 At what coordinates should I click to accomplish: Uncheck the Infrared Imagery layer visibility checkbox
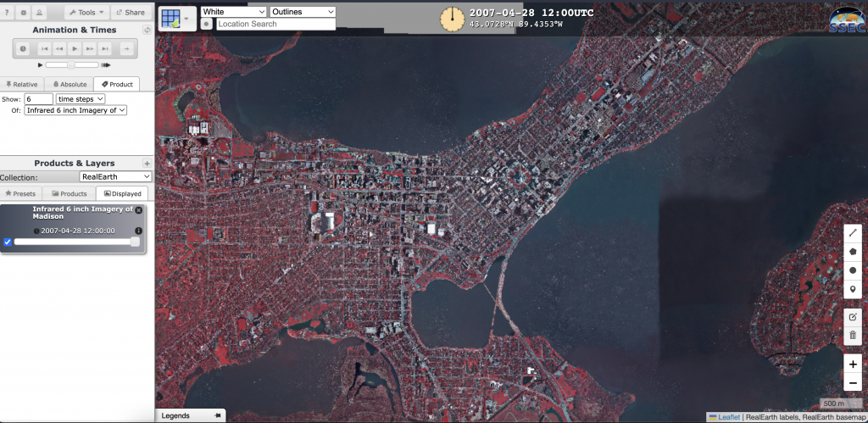pyautogui.click(x=7, y=242)
